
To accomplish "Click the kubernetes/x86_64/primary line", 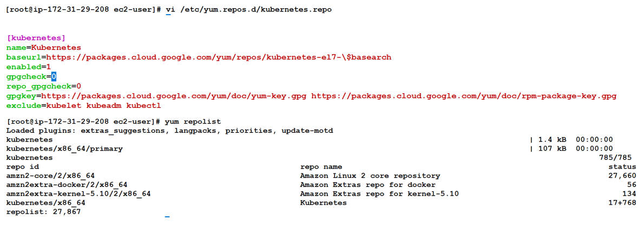I will 64,148.
